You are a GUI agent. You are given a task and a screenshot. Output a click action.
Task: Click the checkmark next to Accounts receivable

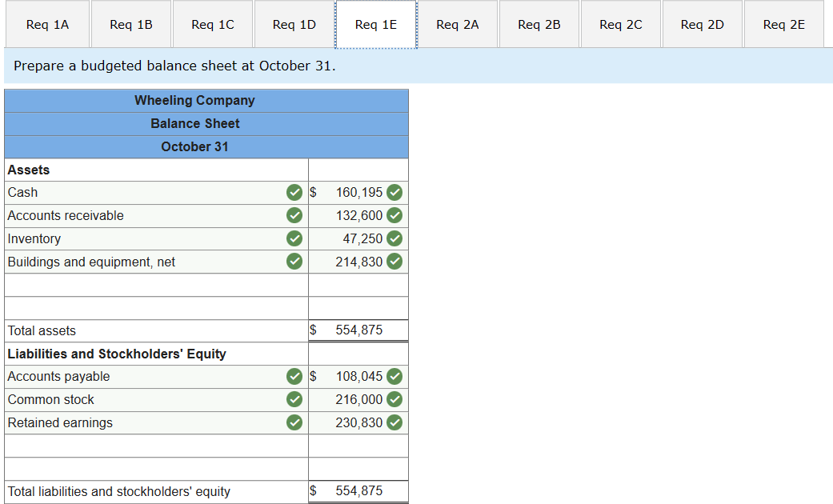(294, 215)
